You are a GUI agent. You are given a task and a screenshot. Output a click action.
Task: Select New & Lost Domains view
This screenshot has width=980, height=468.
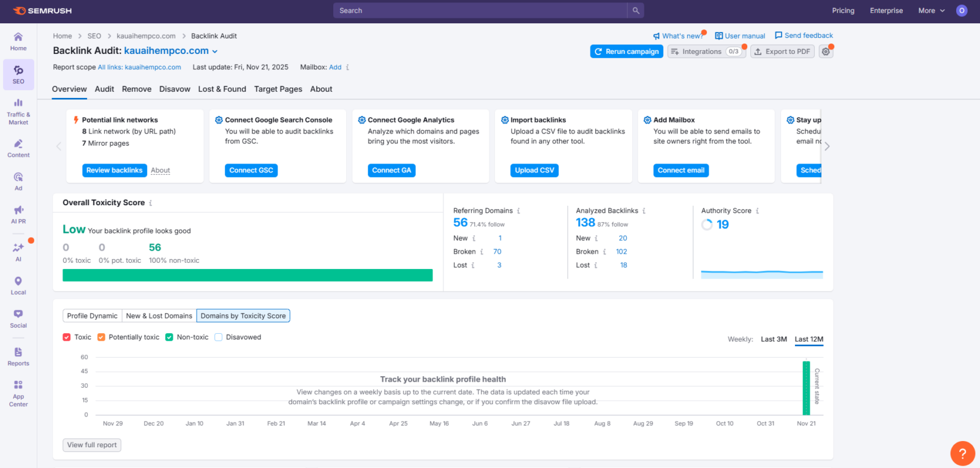[159, 315]
